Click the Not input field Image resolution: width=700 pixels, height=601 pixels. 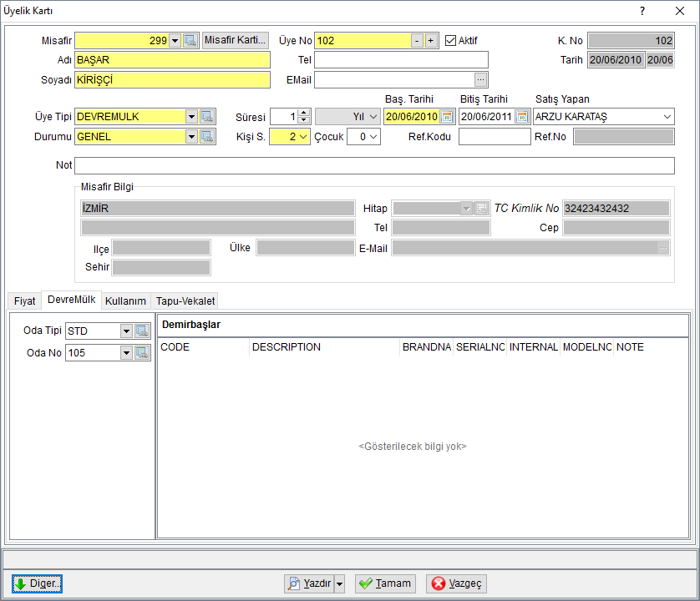[x=374, y=165]
